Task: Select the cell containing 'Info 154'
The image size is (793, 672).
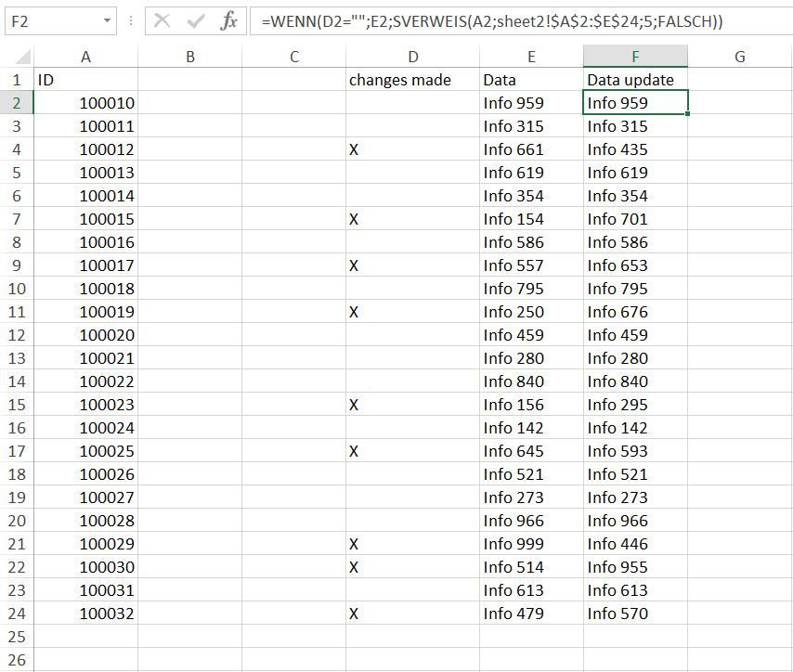Action: pos(530,219)
